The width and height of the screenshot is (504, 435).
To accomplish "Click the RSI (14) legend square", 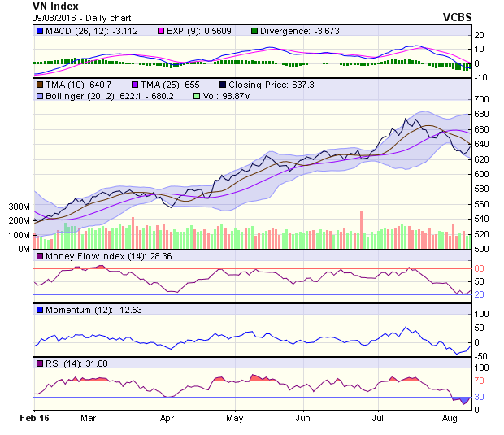I will click(40, 363).
